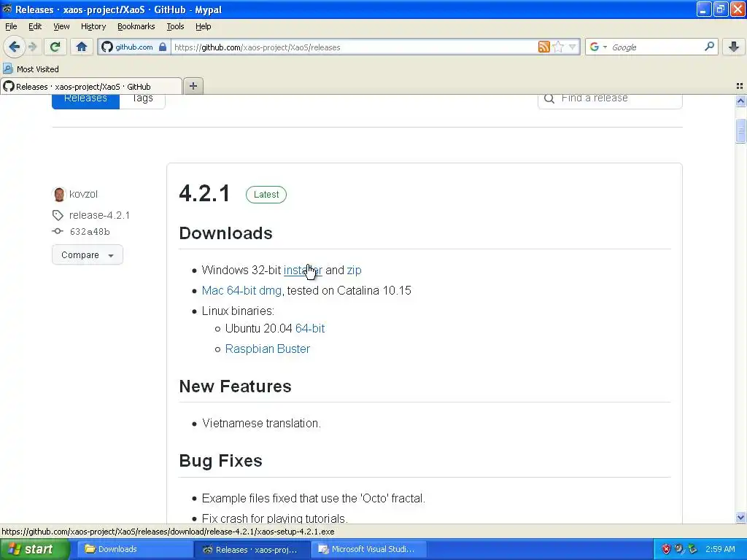747x560 pixels.
Task: Click the RSS feed icon in address bar
Action: 543,47
